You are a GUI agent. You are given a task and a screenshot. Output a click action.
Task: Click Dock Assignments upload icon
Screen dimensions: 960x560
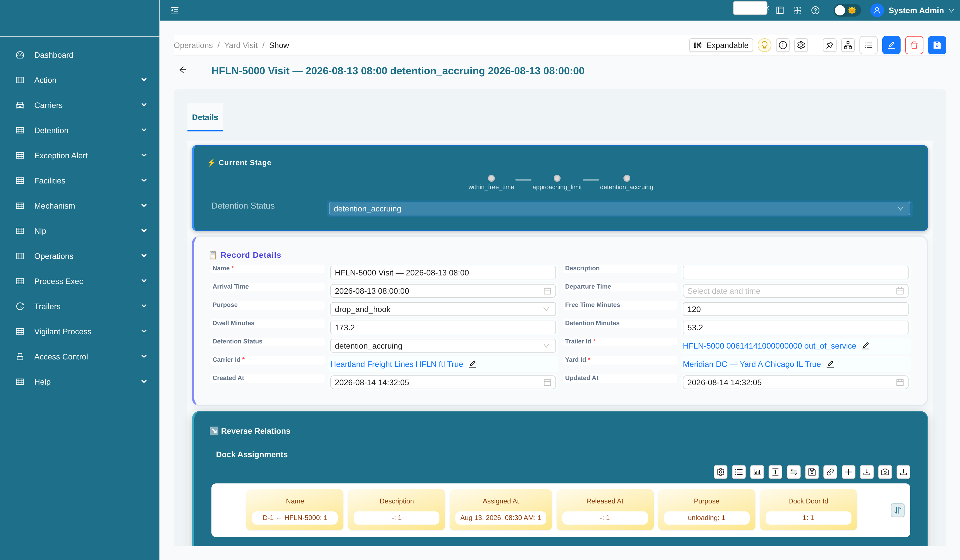tap(903, 472)
